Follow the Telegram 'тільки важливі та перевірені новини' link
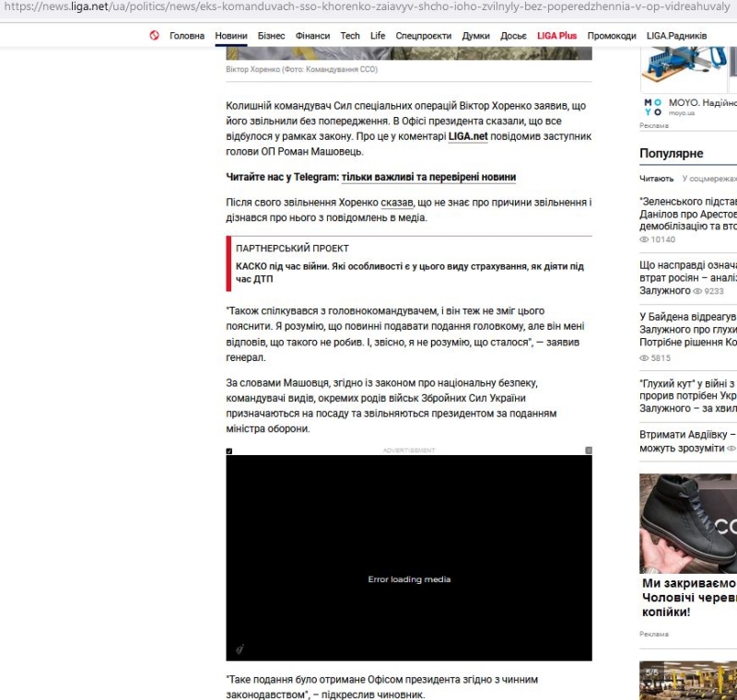This screenshot has height=700, width=737. click(x=428, y=177)
